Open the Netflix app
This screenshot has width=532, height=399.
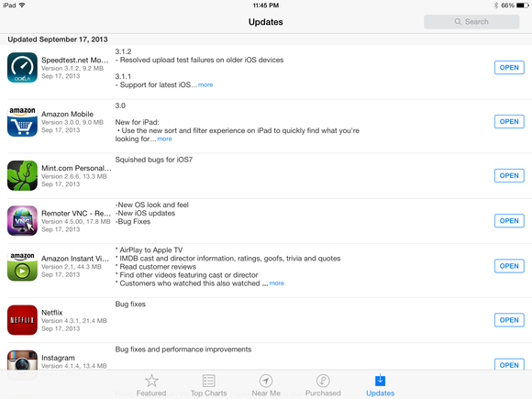point(509,320)
